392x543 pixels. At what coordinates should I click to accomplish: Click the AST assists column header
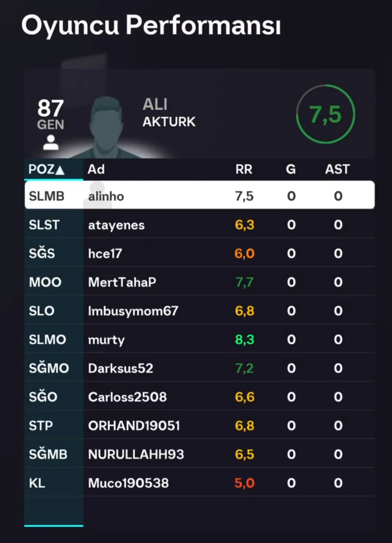pyautogui.click(x=337, y=169)
